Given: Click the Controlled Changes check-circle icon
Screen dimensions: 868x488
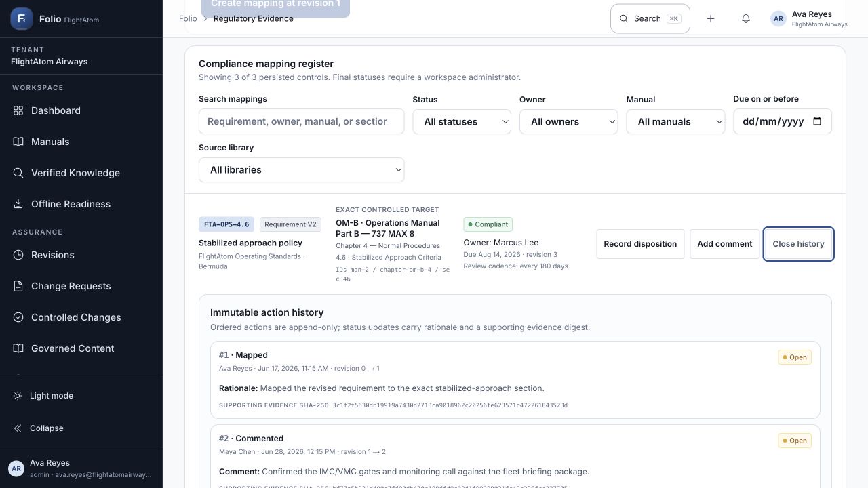Looking at the screenshot, I should pyautogui.click(x=18, y=317).
